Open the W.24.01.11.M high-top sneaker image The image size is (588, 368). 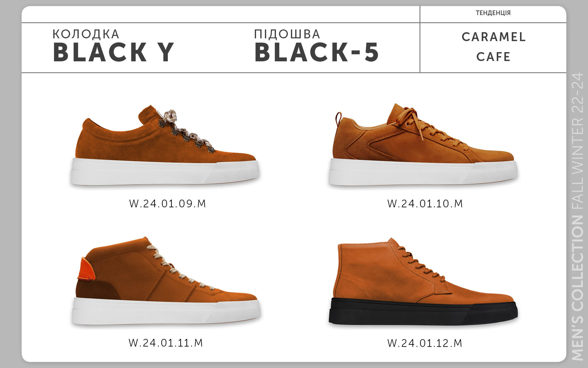coord(166,281)
